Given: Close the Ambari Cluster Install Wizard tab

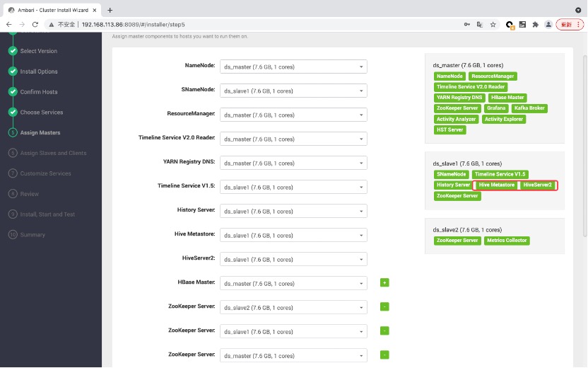Looking at the screenshot, I should click(x=95, y=10).
